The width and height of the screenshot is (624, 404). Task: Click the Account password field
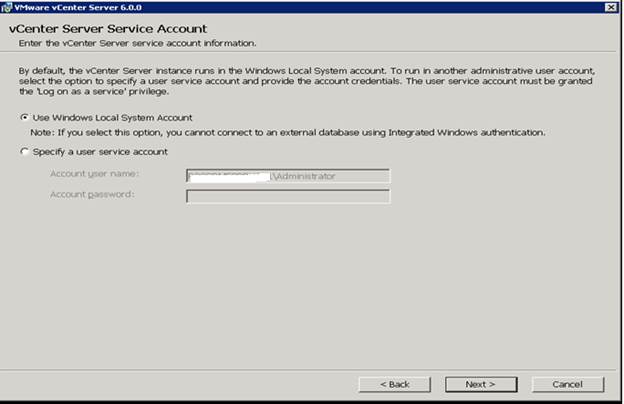click(288, 196)
